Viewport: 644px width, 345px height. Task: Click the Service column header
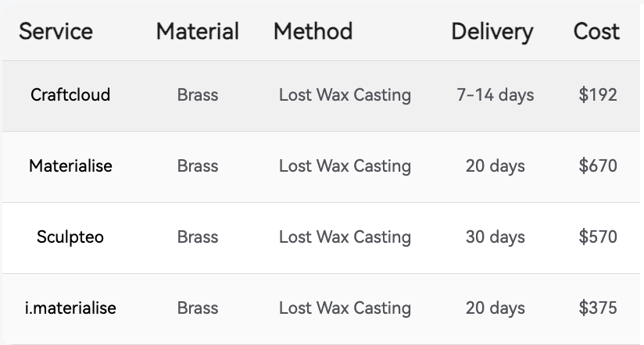pyautogui.click(x=55, y=31)
